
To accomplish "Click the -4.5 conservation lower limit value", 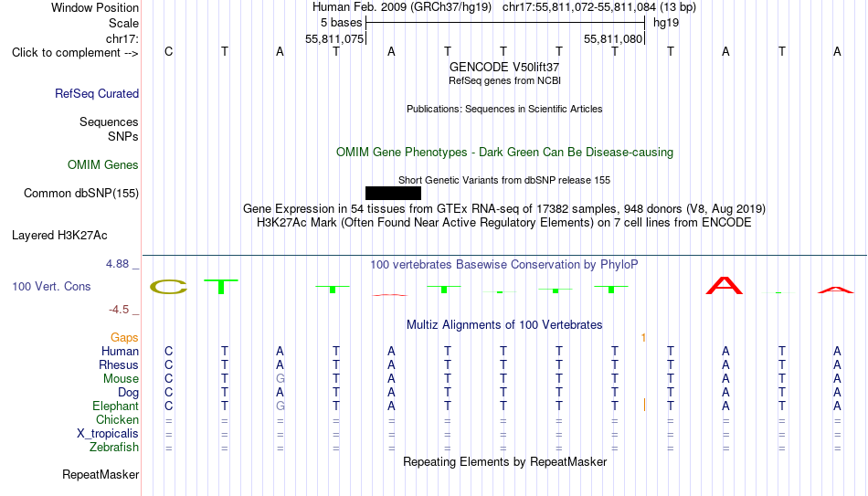I will (x=119, y=310).
